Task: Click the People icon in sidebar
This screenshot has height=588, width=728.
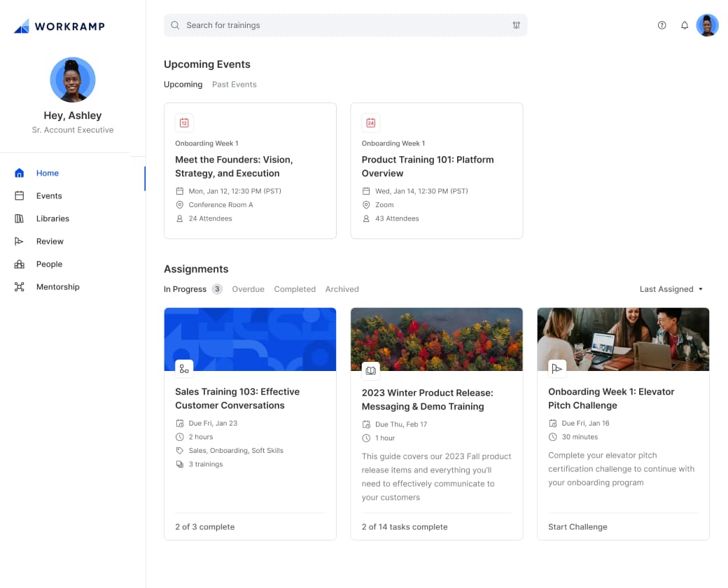Action: tap(20, 264)
